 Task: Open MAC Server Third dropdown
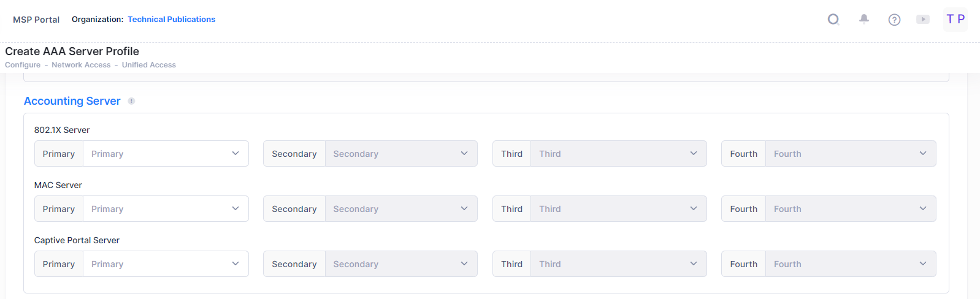pyautogui.click(x=618, y=209)
